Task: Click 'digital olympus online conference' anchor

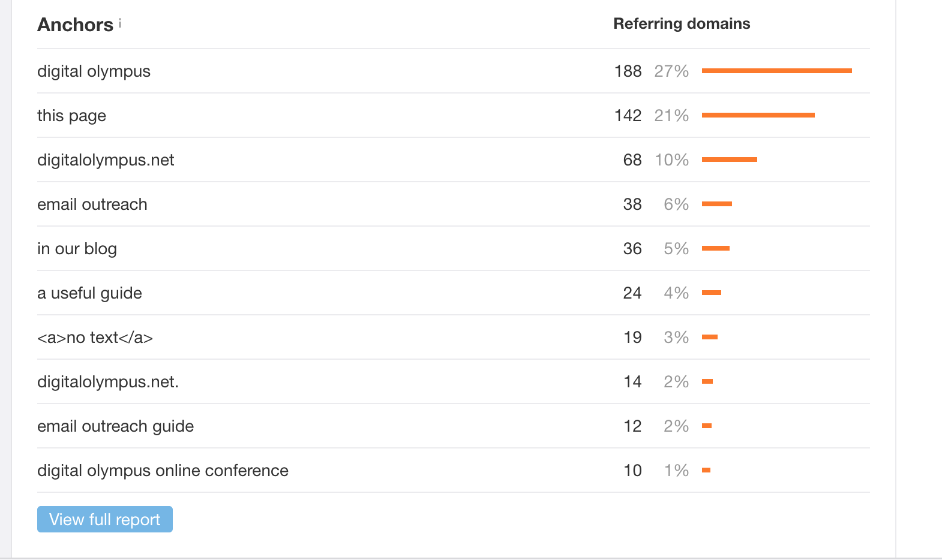Action: click(163, 471)
